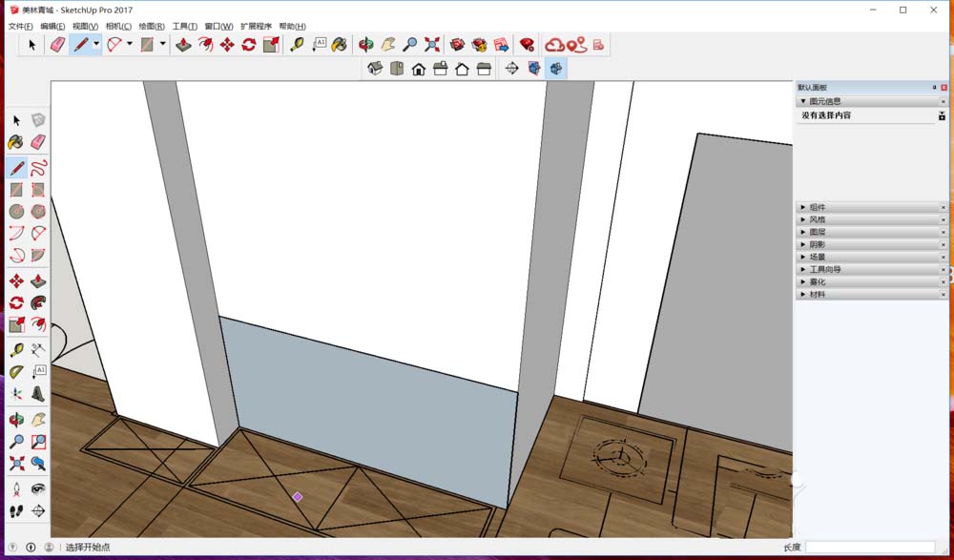Close the 阴影 panel section
954x560 pixels.
[944, 243]
